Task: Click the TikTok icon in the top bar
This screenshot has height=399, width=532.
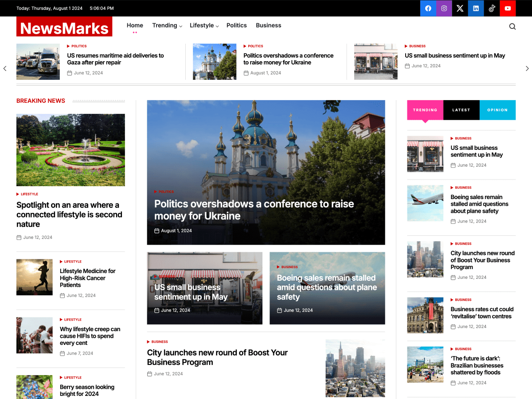Action: [492, 8]
